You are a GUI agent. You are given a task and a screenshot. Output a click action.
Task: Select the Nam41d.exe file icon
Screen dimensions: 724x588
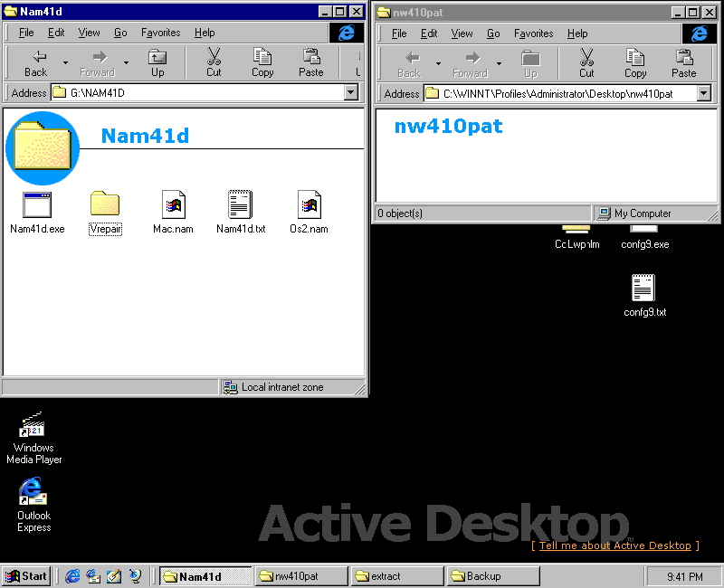click(x=37, y=212)
